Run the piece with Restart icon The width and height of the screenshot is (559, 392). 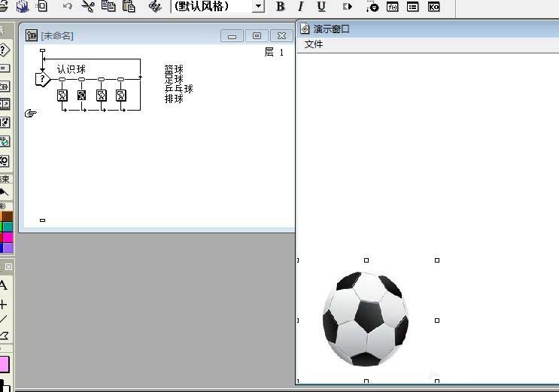348,7
